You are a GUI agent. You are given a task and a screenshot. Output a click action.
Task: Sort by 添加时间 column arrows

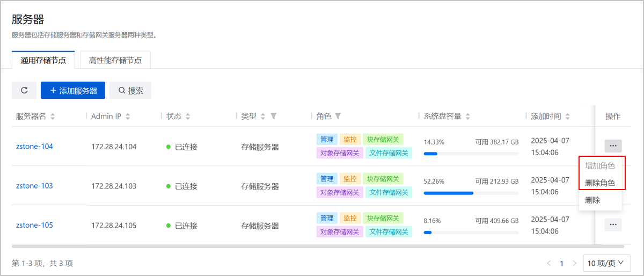[568, 117]
